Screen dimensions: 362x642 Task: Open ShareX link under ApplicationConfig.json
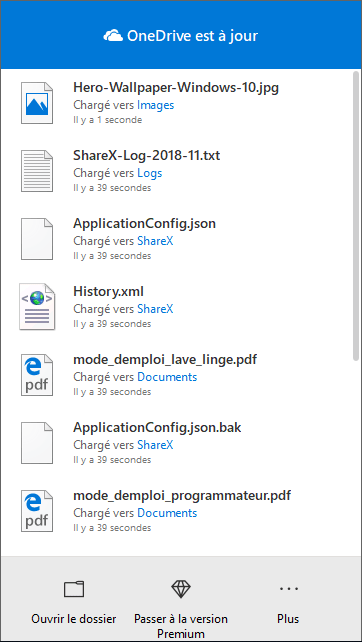pyautogui.click(x=155, y=241)
